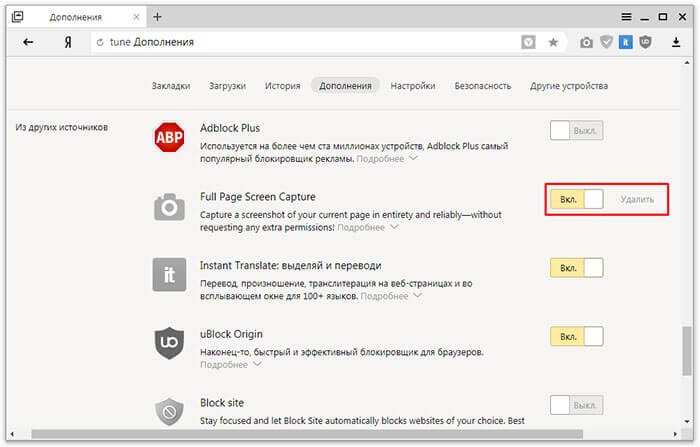
Task: Go back with the left arrow
Action: click(28, 42)
